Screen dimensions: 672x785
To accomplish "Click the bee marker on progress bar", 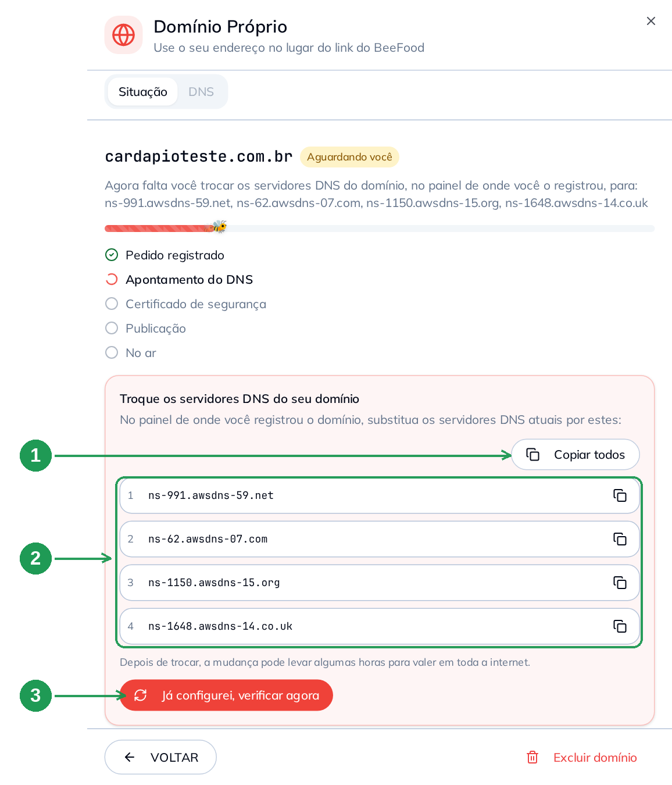I will (219, 227).
